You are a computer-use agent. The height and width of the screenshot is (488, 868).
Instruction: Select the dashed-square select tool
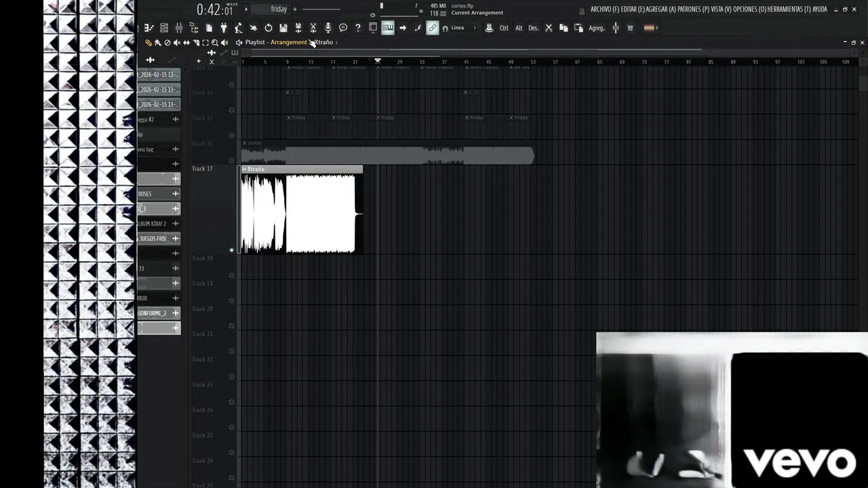205,42
